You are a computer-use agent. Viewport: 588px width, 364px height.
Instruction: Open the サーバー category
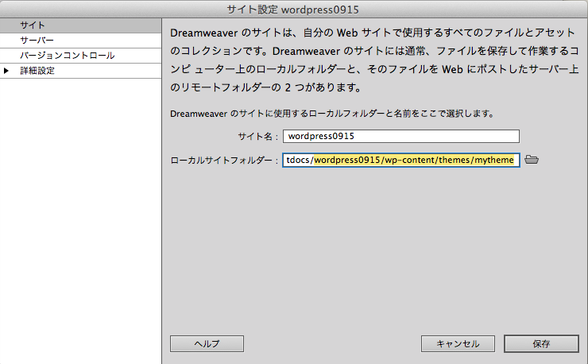point(80,41)
